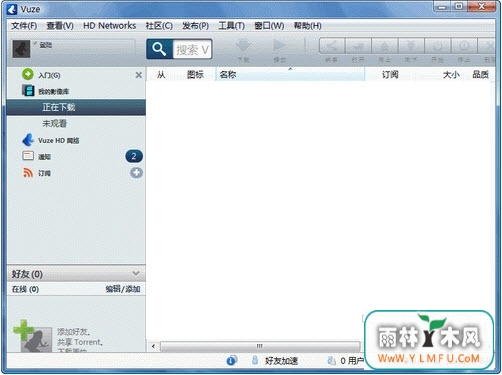Image resolution: width=502 pixels, height=375 pixels.
Task: Click the Friends (好友) panel header
Action: click(x=76, y=274)
